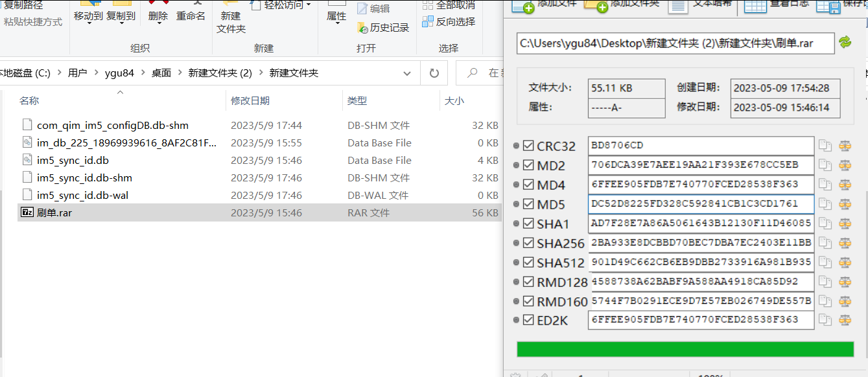Expand the address bar dropdown chevron

406,73
